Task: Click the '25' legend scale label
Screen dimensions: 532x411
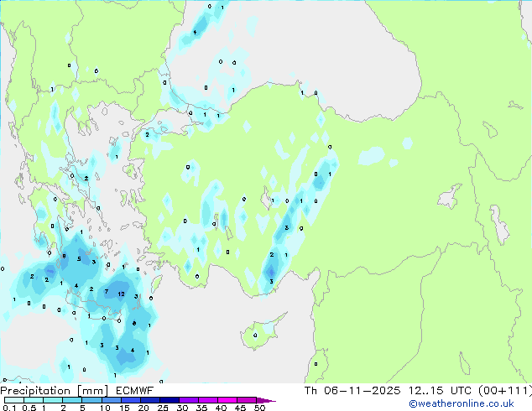Action: (x=163, y=408)
